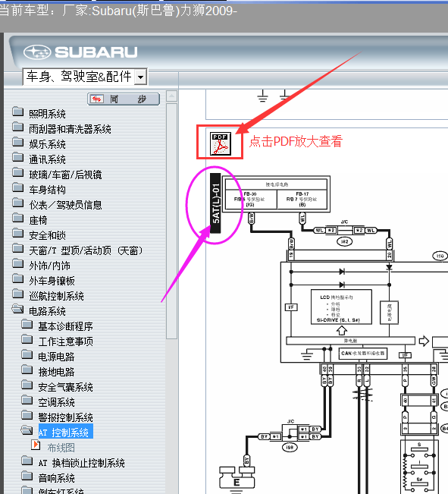Open the 座椅 folder icon

tap(18, 218)
